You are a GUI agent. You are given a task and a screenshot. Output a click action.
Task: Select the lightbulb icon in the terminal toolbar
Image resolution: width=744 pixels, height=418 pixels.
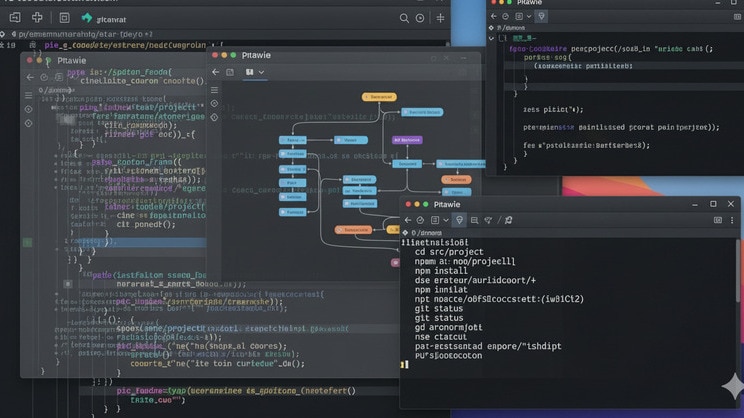pos(459,220)
